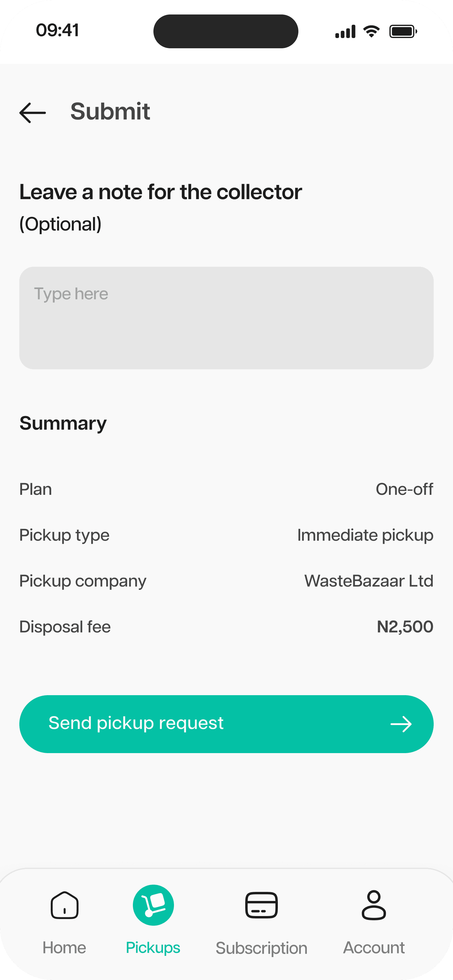453x980 pixels.
Task: Focus the Type here note field
Action: pyautogui.click(x=226, y=318)
